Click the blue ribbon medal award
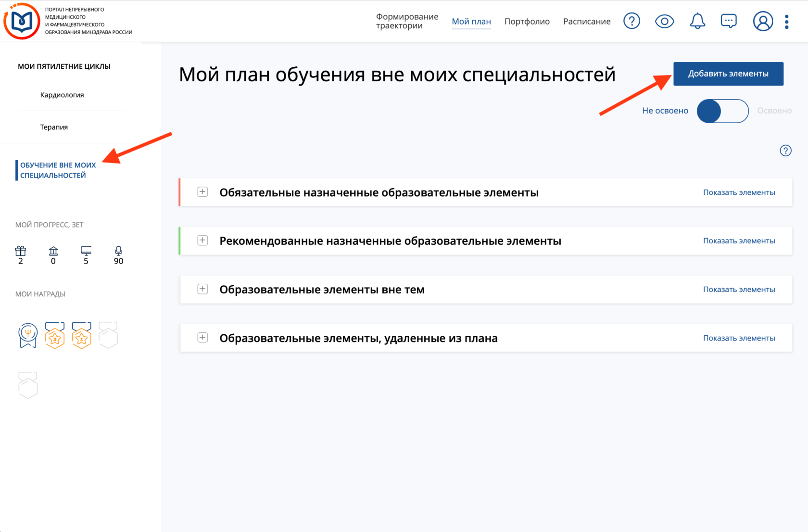The image size is (808, 532). [x=28, y=335]
